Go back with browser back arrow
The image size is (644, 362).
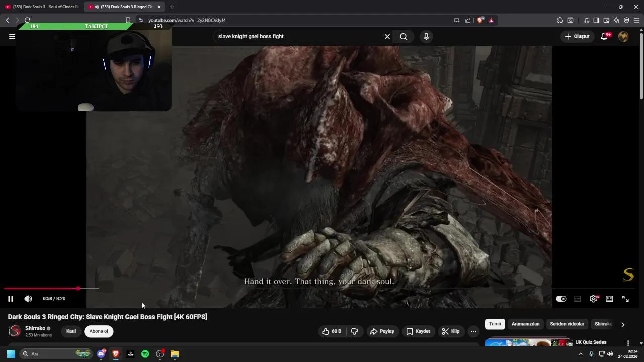[x=8, y=20]
